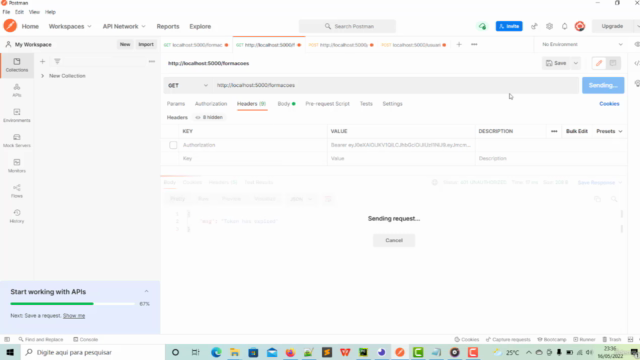
Task: Add a new request tab with plus
Action: click(x=459, y=44)
